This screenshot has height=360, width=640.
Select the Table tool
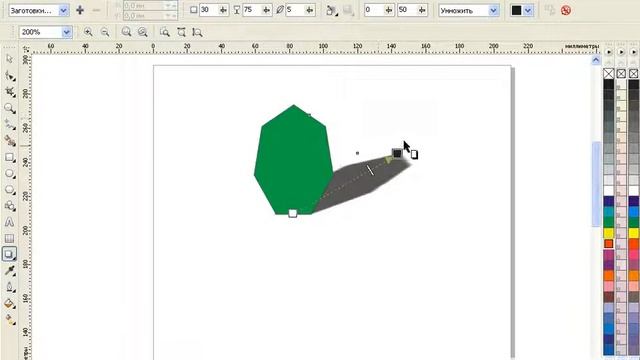9,238
